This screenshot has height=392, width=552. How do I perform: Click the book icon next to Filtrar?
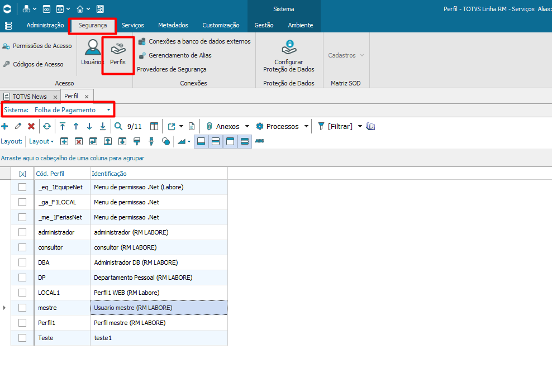[370, 126]
